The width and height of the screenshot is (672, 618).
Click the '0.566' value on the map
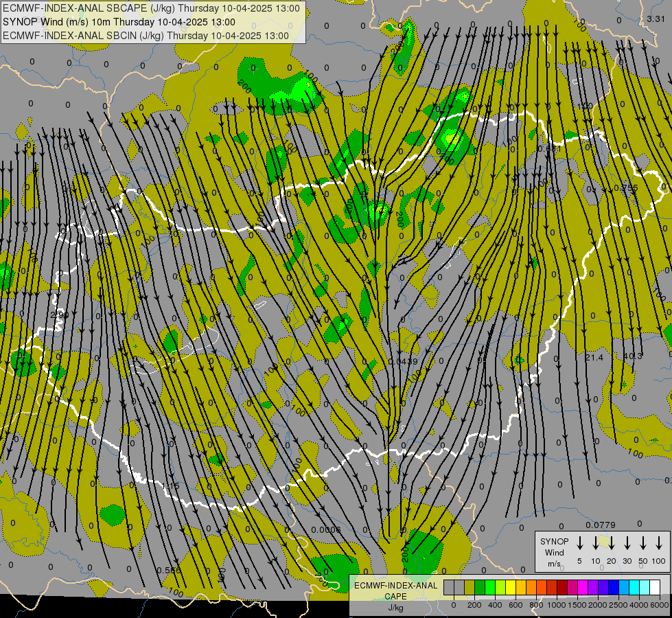(x=168, y=571)
